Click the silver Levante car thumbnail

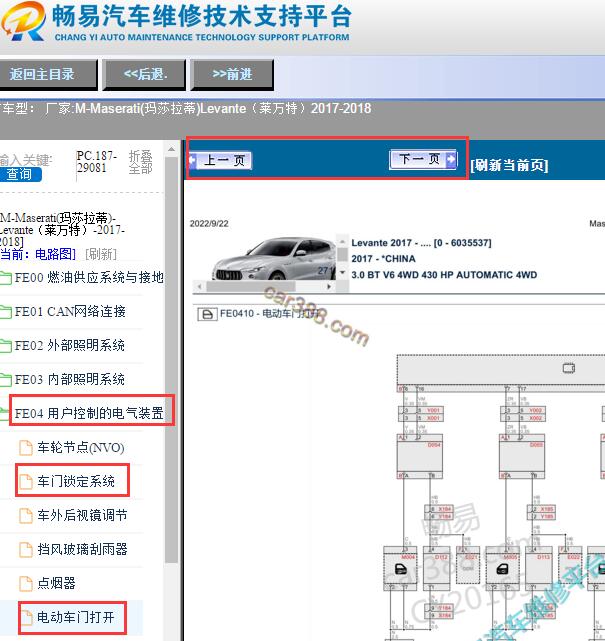pos(273,258)
